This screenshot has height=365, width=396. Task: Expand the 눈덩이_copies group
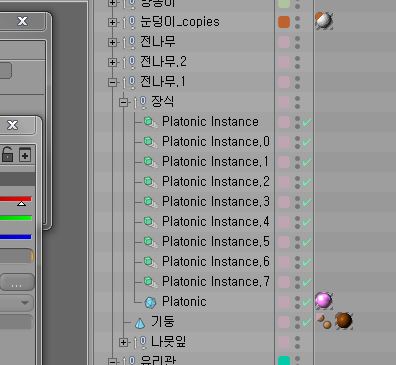click(x=112, y=22)
